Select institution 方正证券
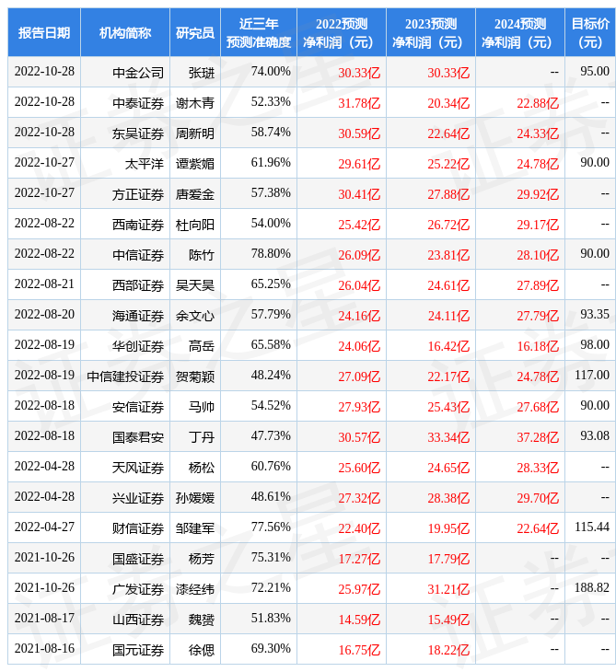This screenshot has width=616, height=672. pyautogui.click(x=138, y=194)
